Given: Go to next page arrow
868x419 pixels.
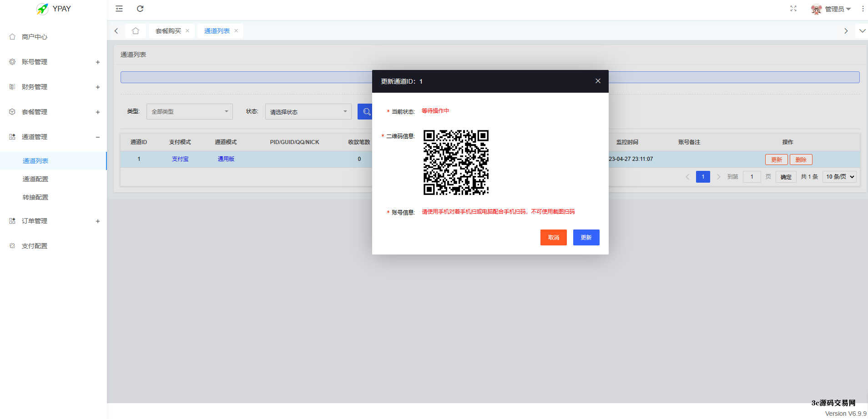Looking at the screenshot, I should tap(718, 177).
